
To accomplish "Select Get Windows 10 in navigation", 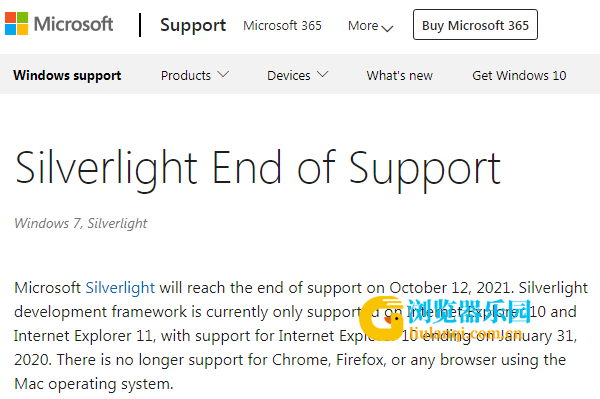I will pyautogui.click(x=519, y=75).
